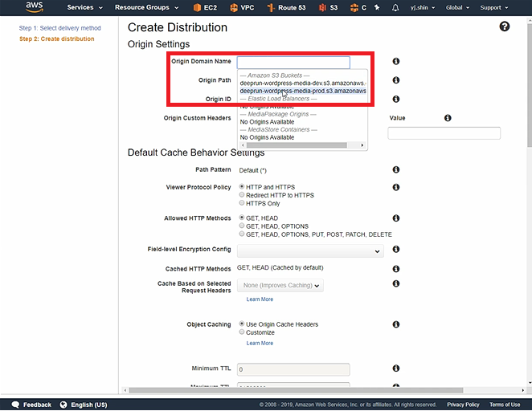
Task: Click origin list scroll right arrow
Action: [362, 145]
